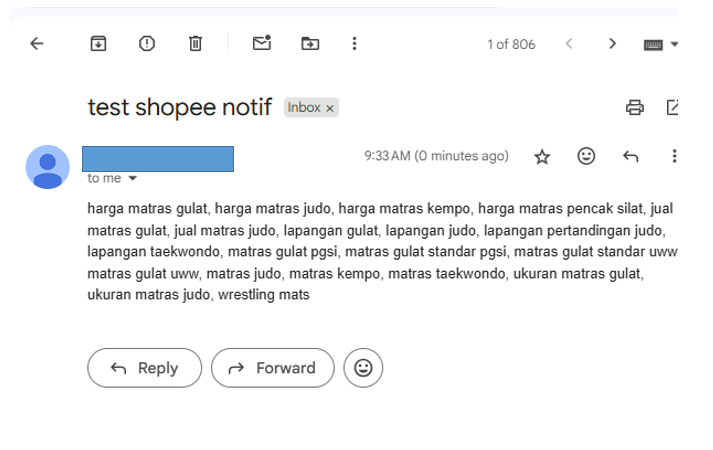The height and width of the screenshot is (450, 713).
Task: Delete this email with trash icon
Action: [x=196, y=44]
